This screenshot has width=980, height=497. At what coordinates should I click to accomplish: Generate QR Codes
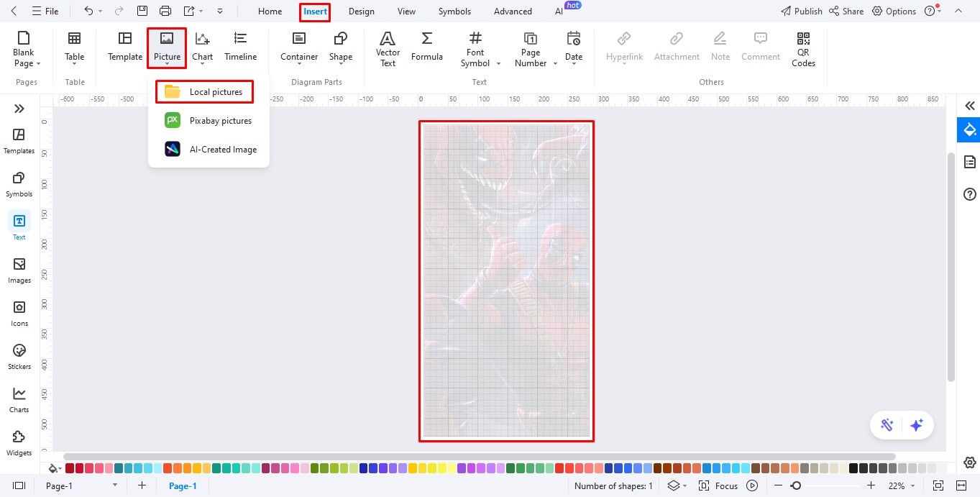coord(803,49)
